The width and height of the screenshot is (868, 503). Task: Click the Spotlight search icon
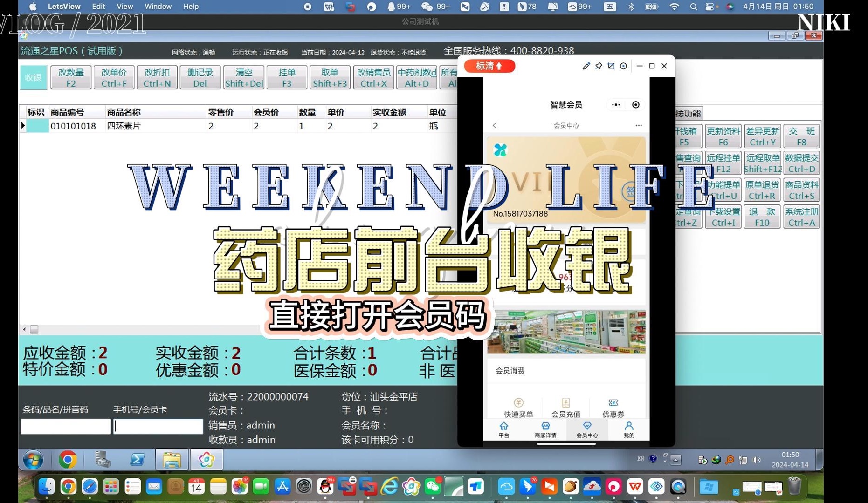(x=694, y=7)
